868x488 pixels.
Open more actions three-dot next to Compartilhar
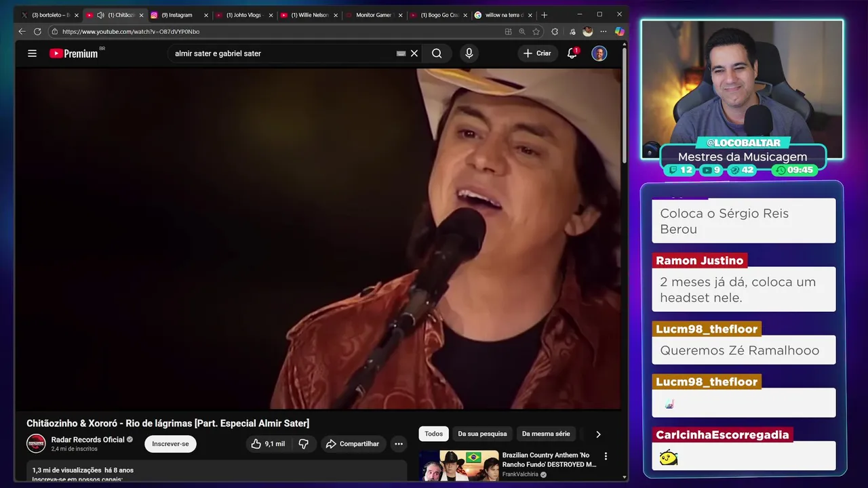click(x=399, y=444)
